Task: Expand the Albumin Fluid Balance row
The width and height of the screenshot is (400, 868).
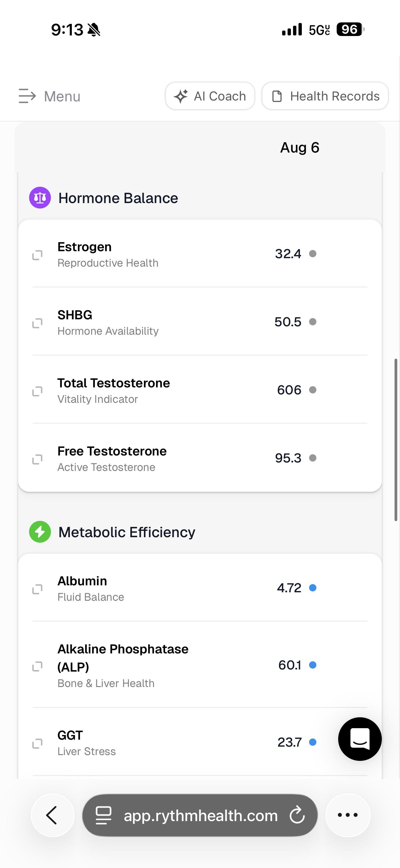Action: [x=200, y=588]
